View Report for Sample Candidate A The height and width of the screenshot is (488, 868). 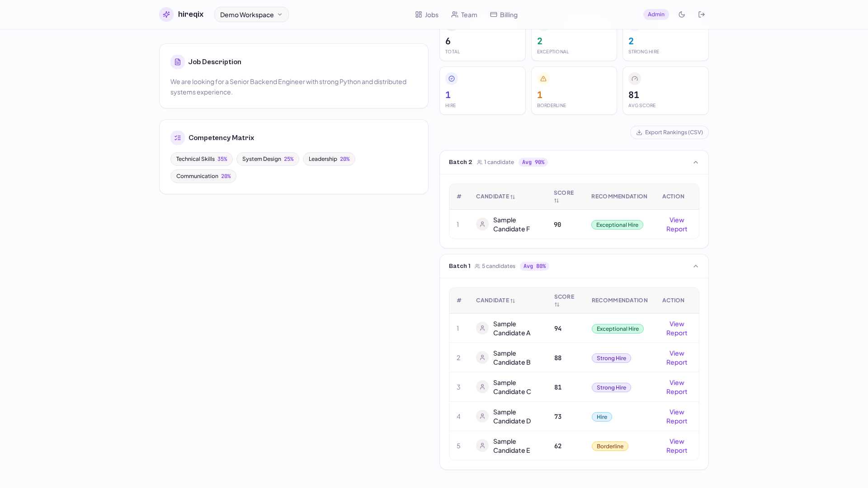[x=677, y=328]
